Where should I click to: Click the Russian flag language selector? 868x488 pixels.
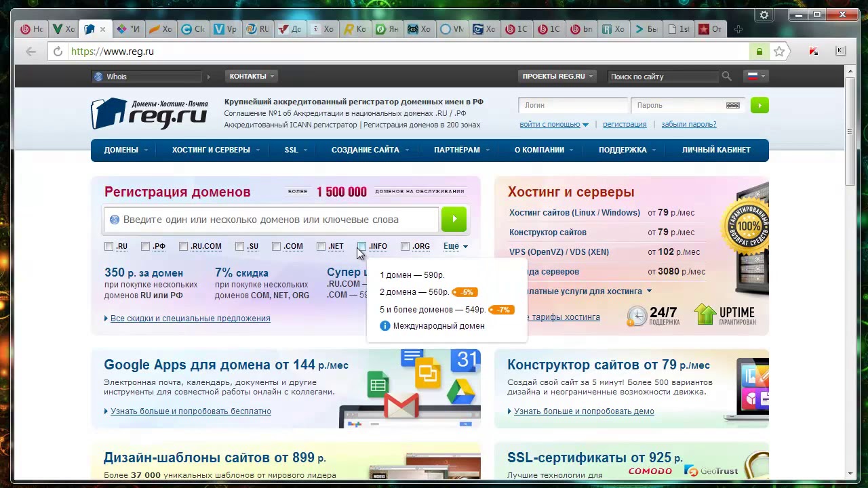coord(755,77)
